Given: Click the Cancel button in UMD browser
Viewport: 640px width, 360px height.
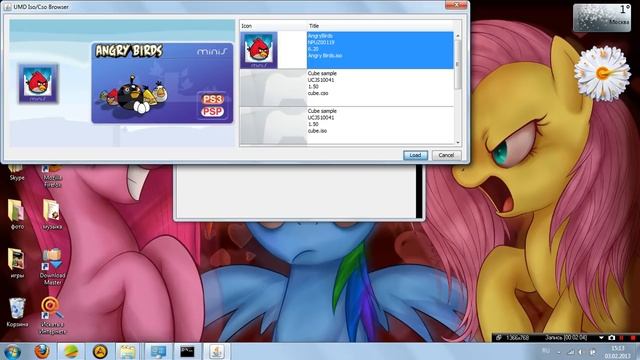Looking at the screenshot, I should (x=446, y=155).
